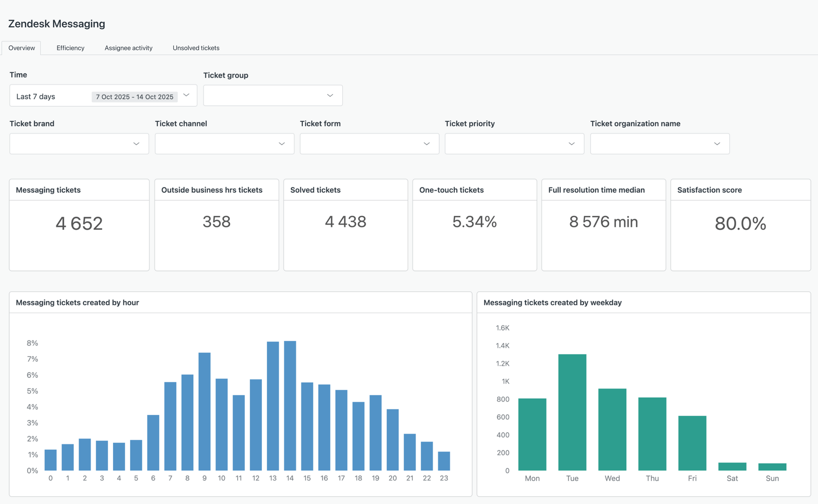Select the Tuesday bar in weekday chart
Viewport: 818px width, 504px height.
(x=572, y=411)
